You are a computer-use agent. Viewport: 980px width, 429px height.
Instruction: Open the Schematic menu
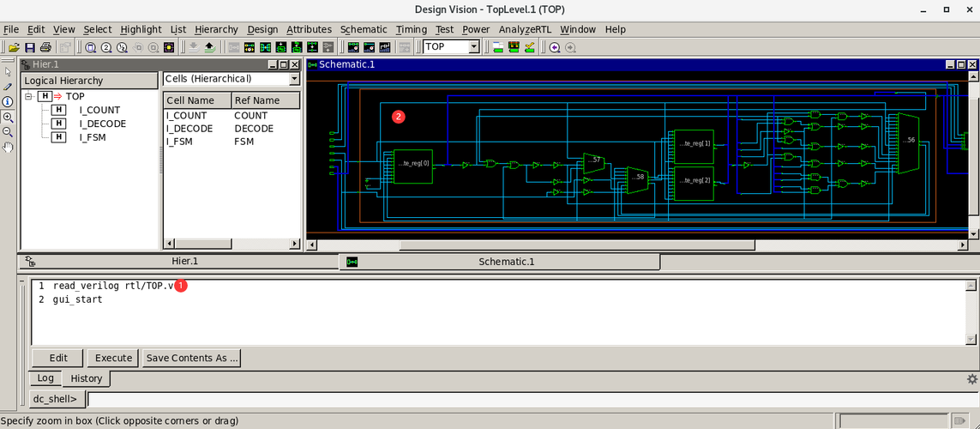364,29
